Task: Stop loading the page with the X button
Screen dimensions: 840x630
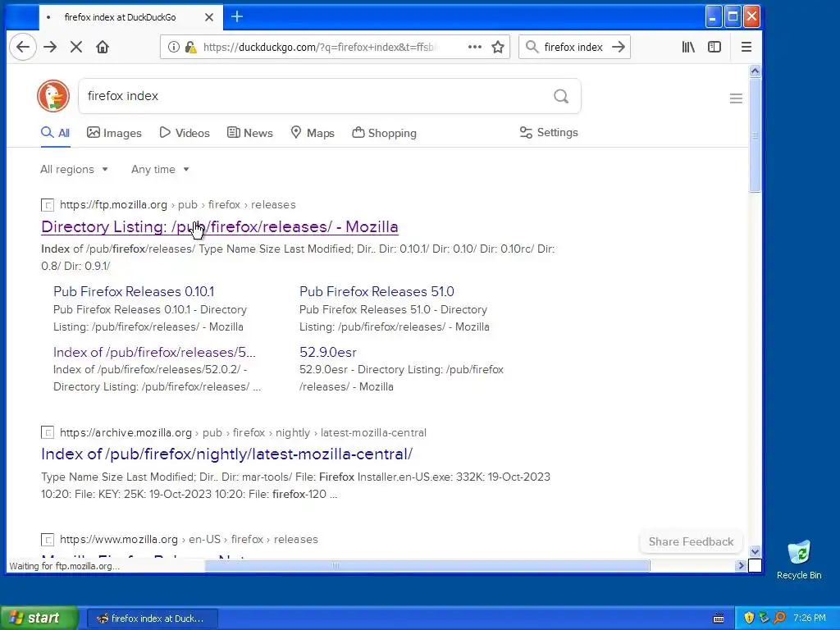Action: [76, 47]
